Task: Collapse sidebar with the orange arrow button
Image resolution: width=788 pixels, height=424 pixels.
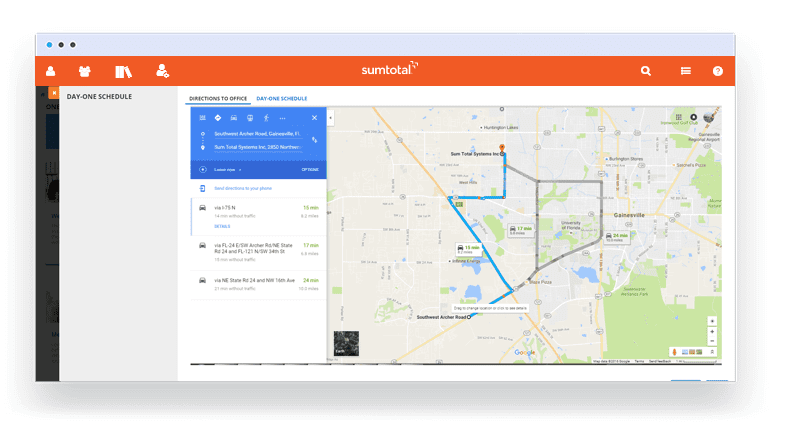Action: (54, 93)
